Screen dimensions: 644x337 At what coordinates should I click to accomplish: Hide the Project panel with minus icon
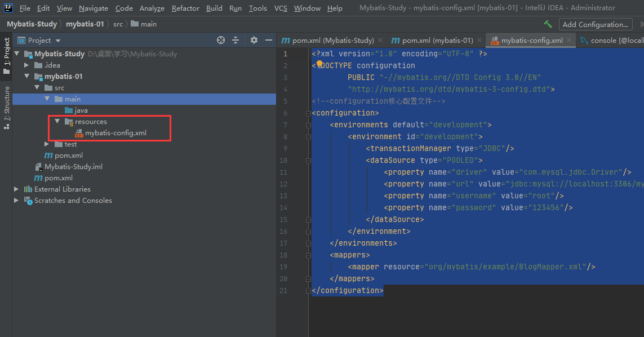(x=269, y=40)
